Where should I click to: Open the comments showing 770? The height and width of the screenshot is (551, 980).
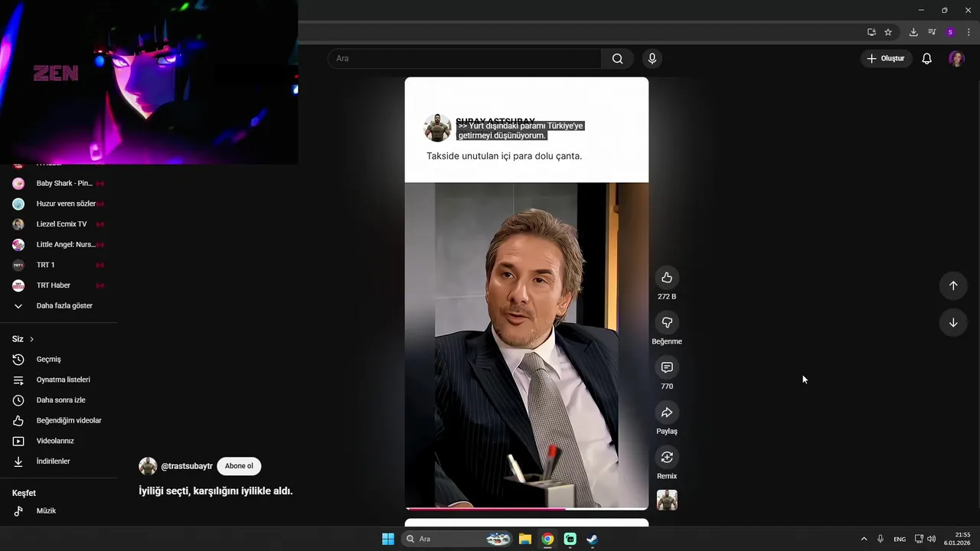667,368
